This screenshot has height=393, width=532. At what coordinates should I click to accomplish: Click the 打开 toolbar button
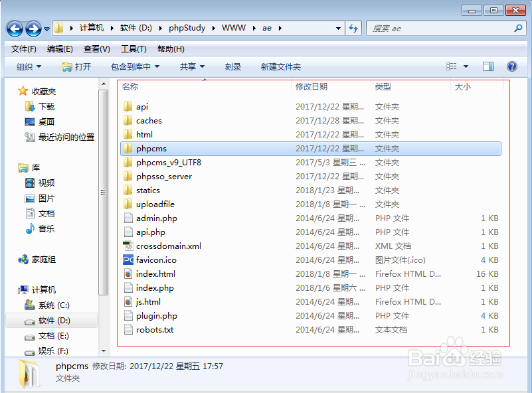click(x=76, y=67)
